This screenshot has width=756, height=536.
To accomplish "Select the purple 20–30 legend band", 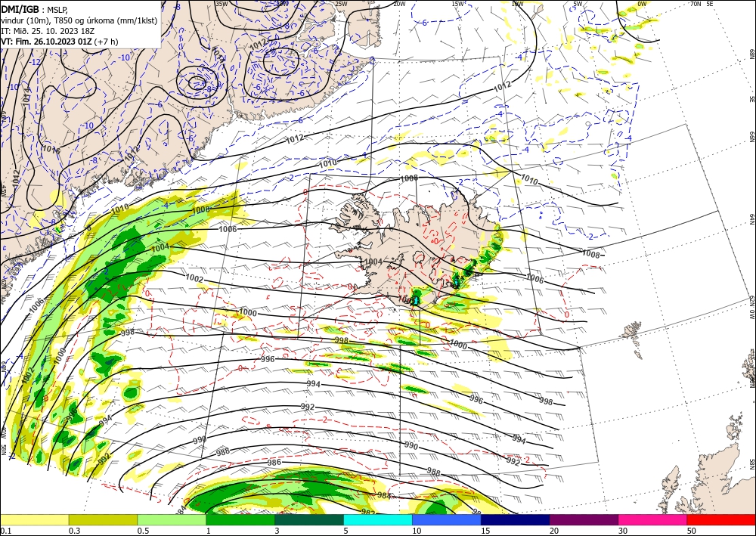I will click(584, 519).
